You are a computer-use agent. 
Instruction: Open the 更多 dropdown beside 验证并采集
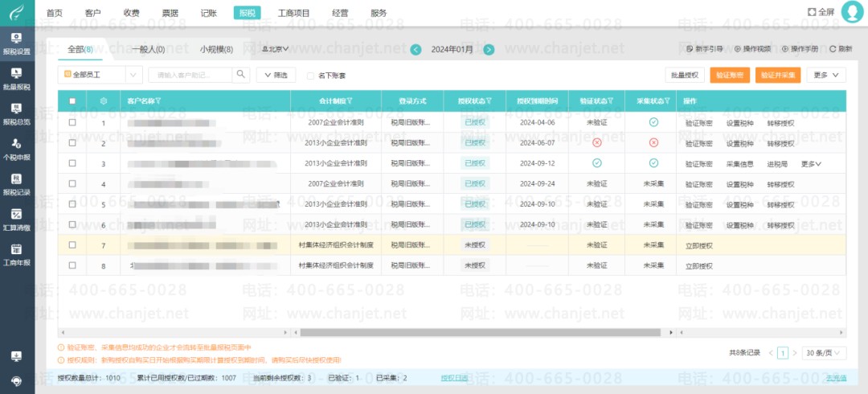[826, 75]
